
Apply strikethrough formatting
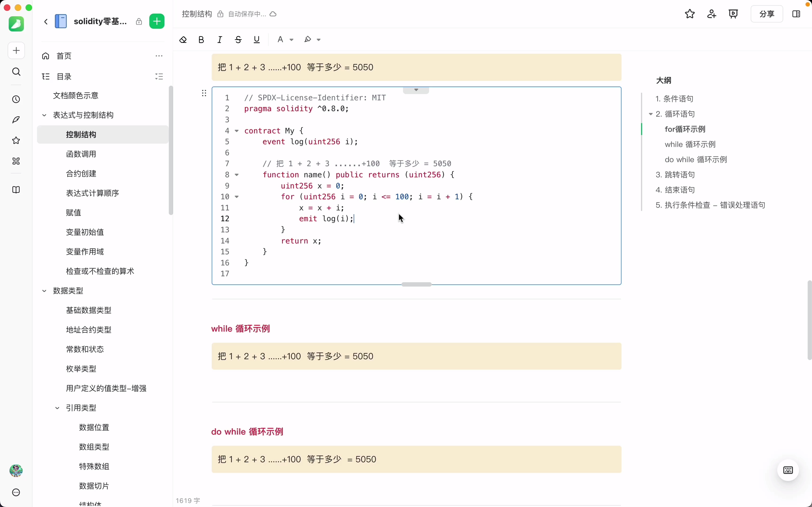point(238,39)
